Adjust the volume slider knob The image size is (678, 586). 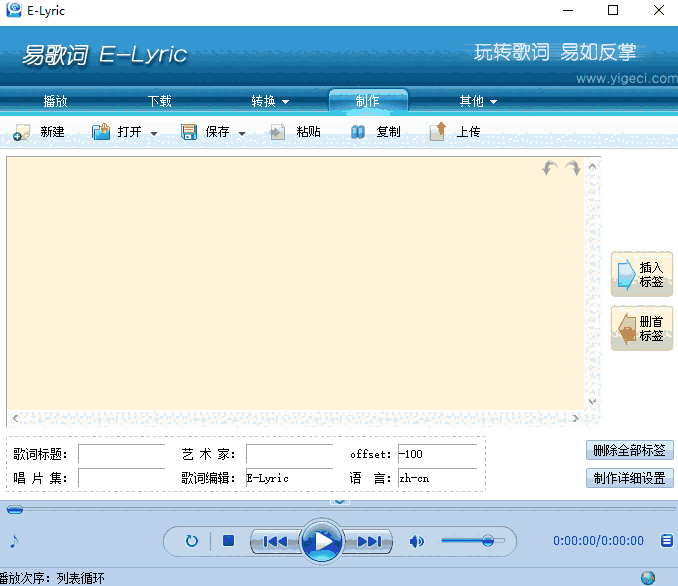point(488,541)
